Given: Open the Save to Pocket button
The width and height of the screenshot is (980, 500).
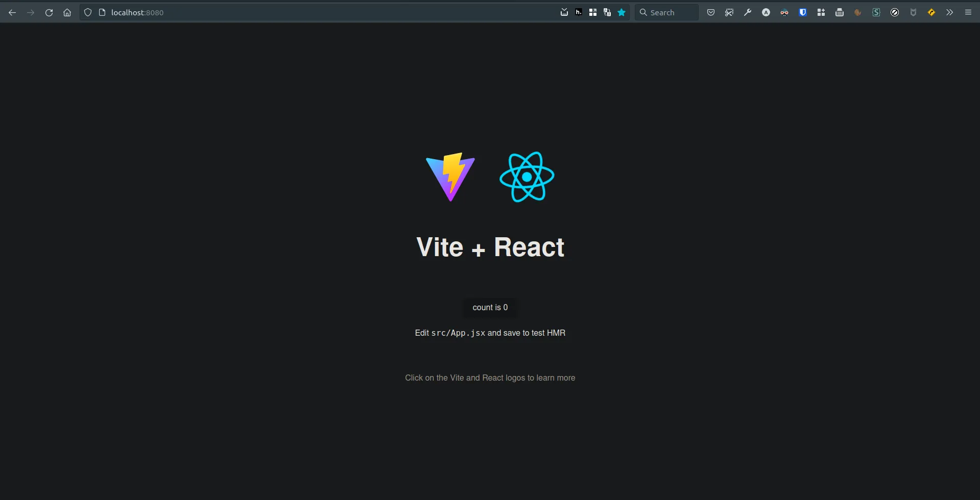Looking at the screenshot, I should click(x=710, y=13).
